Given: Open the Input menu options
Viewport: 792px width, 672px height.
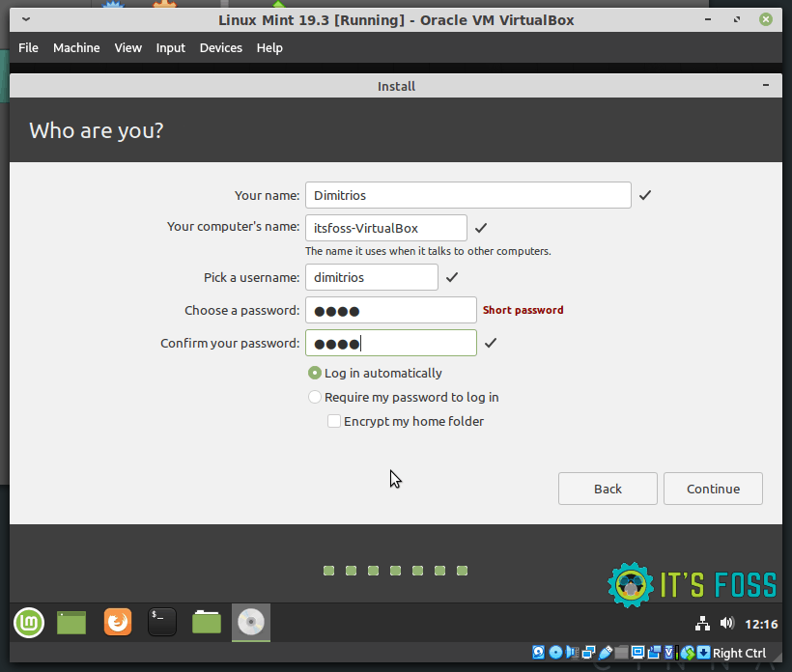Looking at the screenshot, I should [x=170, y=47].
